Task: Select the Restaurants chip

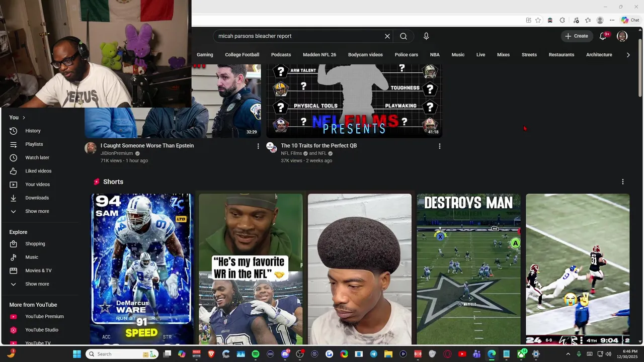Action: click(x=561, y=55)
